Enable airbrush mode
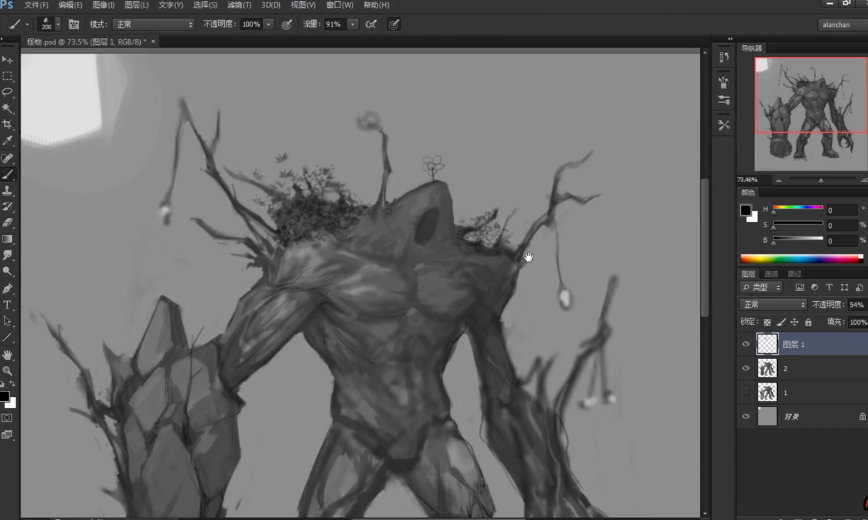This screenshot has width=868, height=520. [371, 24]
